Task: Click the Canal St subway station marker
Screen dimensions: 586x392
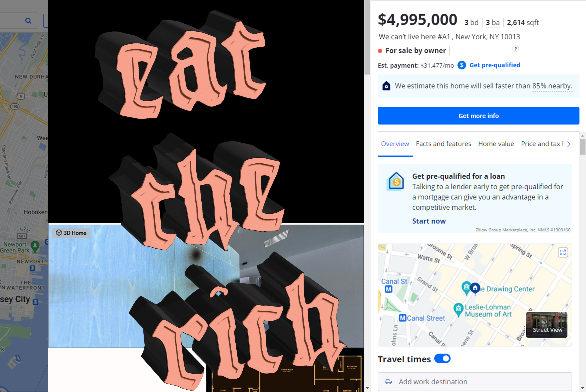Action: pos(388,289)
